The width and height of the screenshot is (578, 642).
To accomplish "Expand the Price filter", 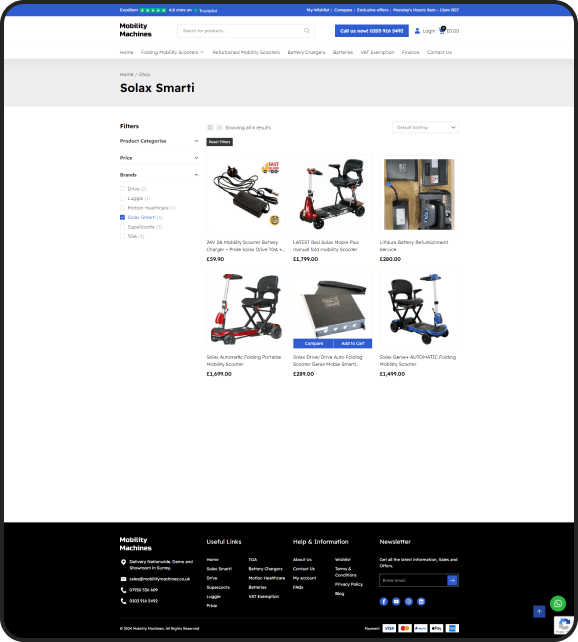I will 159,158.
